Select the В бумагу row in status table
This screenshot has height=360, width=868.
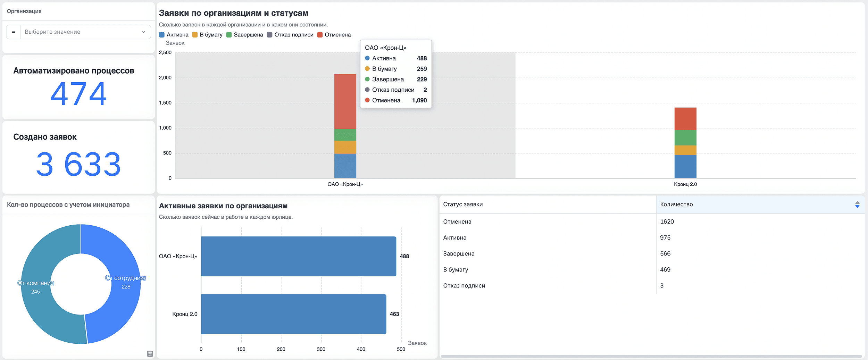(x=651, y=269)
